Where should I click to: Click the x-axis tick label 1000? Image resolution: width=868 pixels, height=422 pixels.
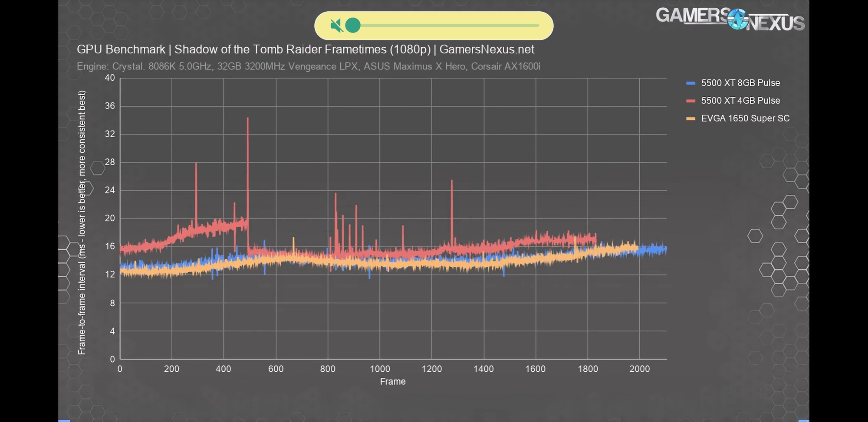point(380,369)
